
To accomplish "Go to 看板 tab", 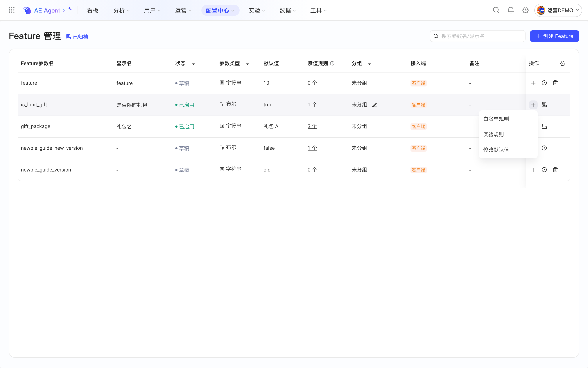I will [92, 10].
